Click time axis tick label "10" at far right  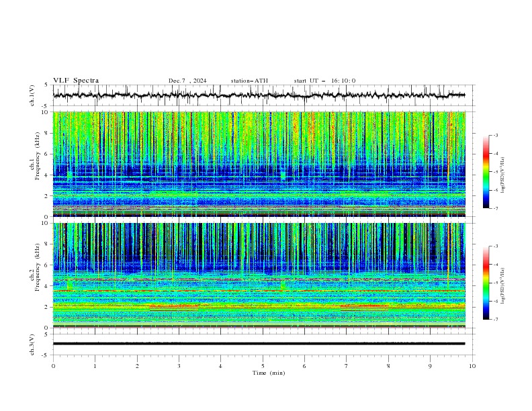[472, 366]
